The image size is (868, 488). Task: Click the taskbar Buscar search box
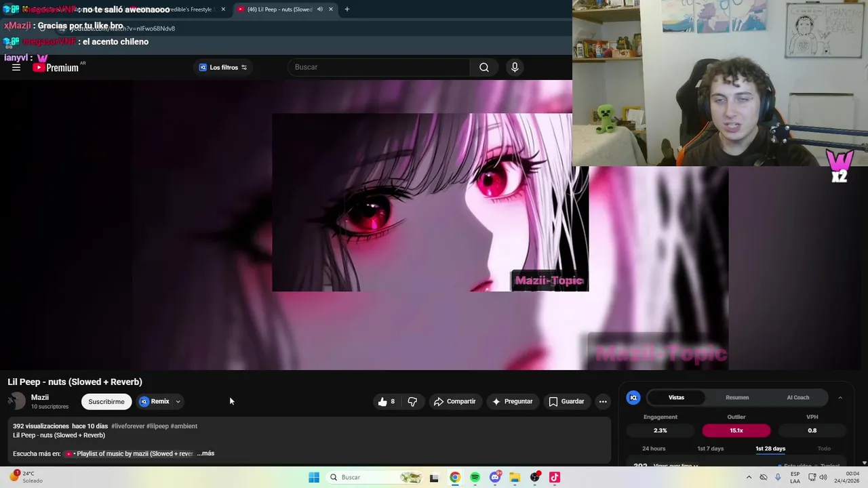click(374, 477)
